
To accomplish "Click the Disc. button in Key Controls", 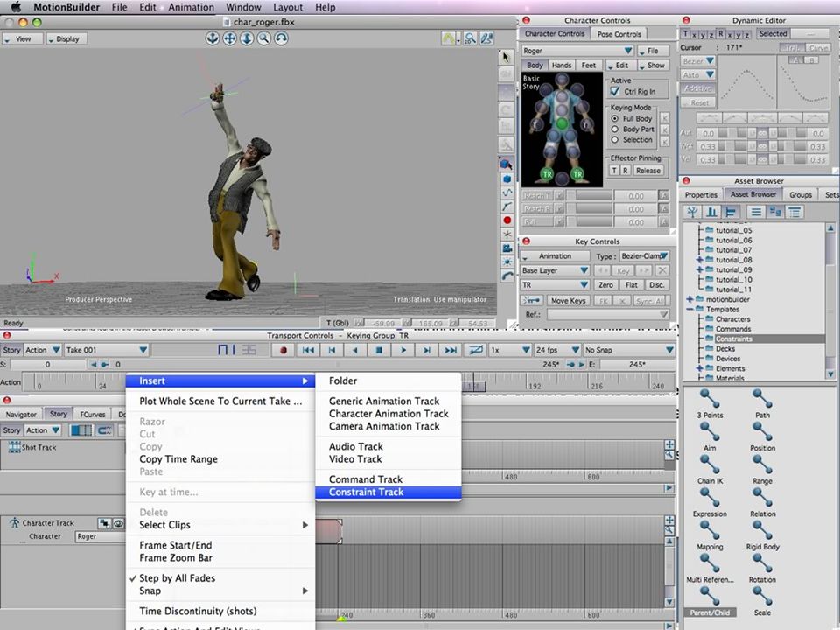I will click(657, 285).
